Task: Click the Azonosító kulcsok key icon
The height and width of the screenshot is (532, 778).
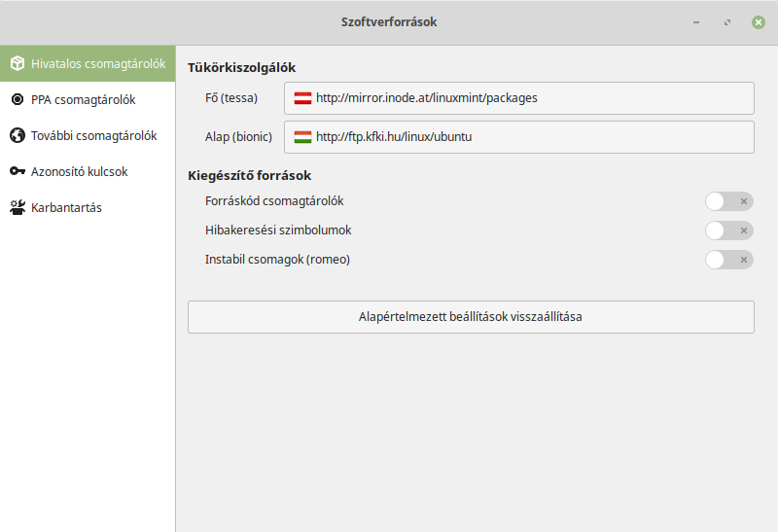Action: (x=18, y=171)
